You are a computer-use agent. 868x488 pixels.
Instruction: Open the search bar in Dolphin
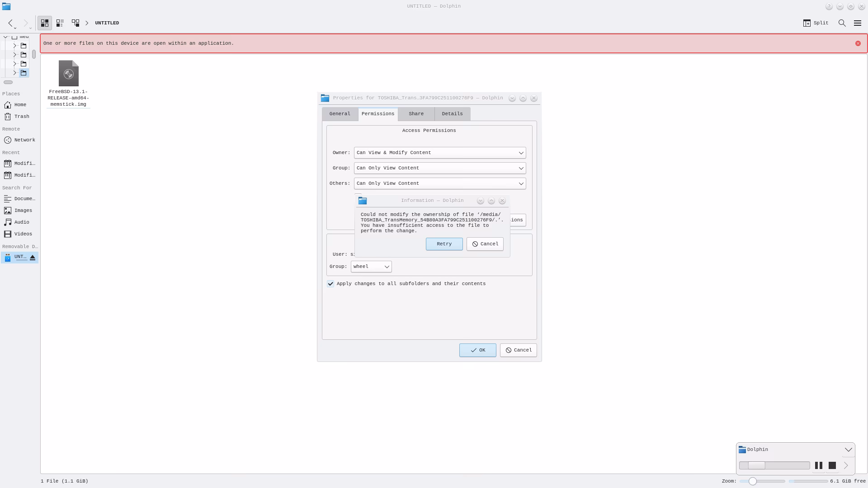[842, 23]
